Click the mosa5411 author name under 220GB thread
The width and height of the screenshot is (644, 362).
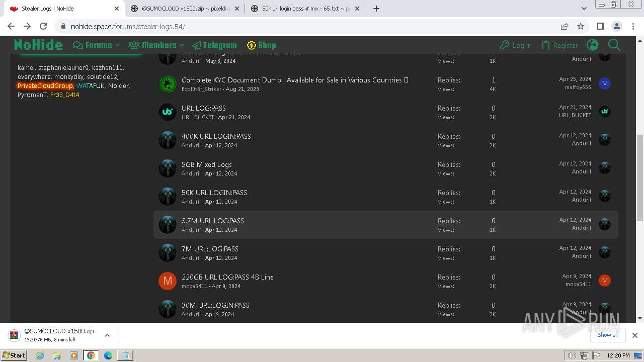(x=194, y=286)
